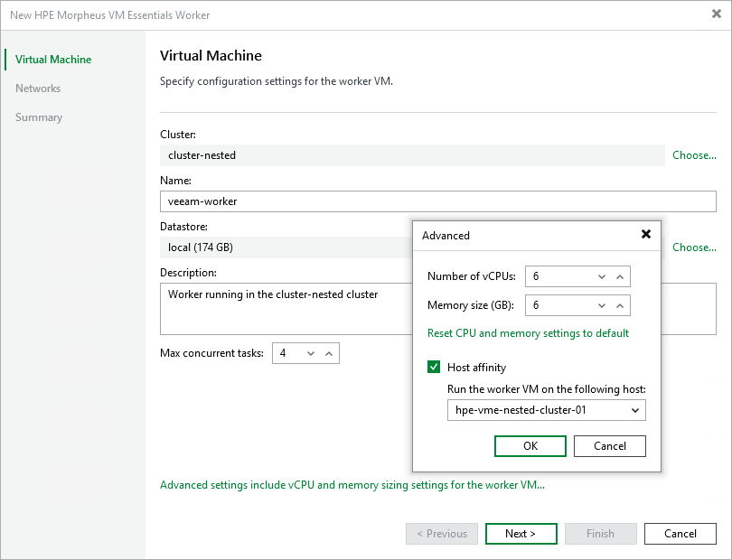Open the Memory size dropdown
The image size is (732, 560).
(x=600, y=305)
